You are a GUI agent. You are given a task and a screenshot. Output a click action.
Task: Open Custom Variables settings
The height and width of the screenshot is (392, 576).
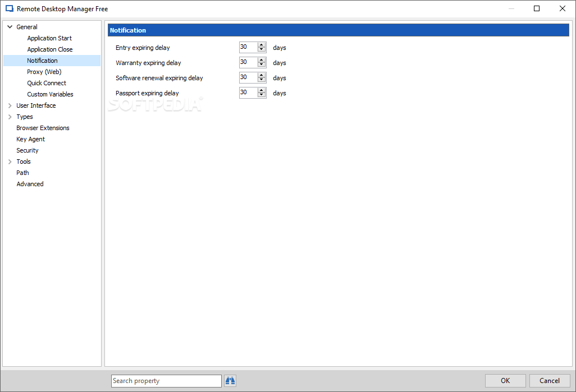[50, 94]
